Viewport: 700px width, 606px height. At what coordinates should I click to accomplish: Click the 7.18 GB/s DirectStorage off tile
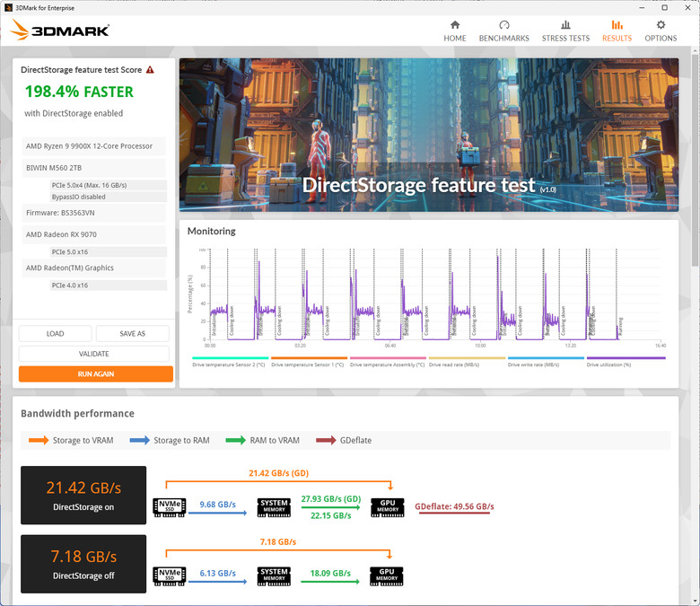pos(83,564)
